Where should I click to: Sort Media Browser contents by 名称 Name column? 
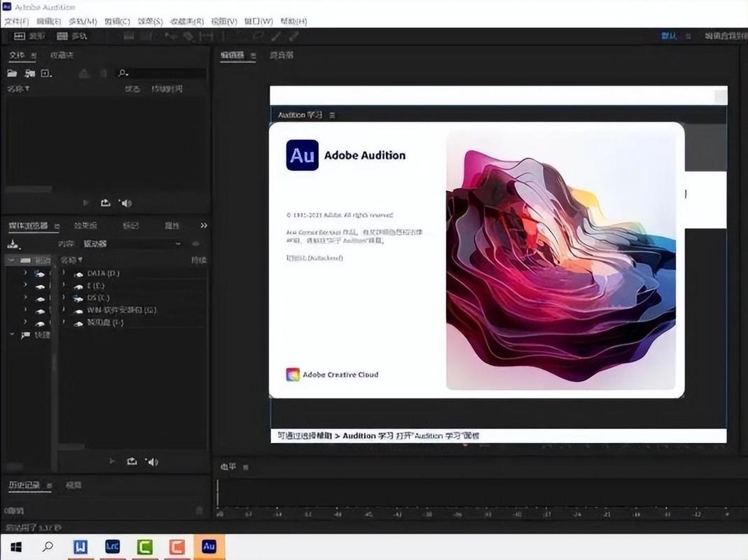pyautogui.click(x=71, y=260)
